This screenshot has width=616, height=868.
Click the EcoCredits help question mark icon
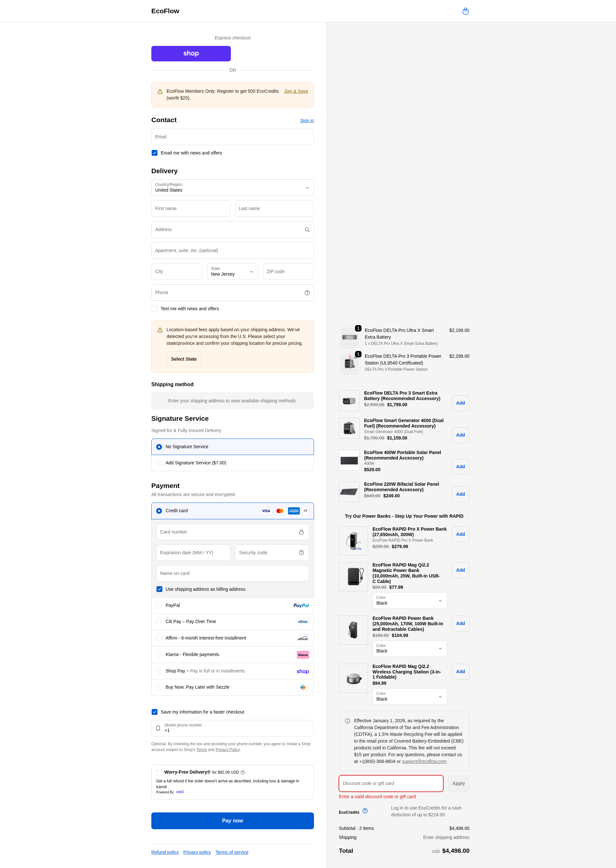365,811
